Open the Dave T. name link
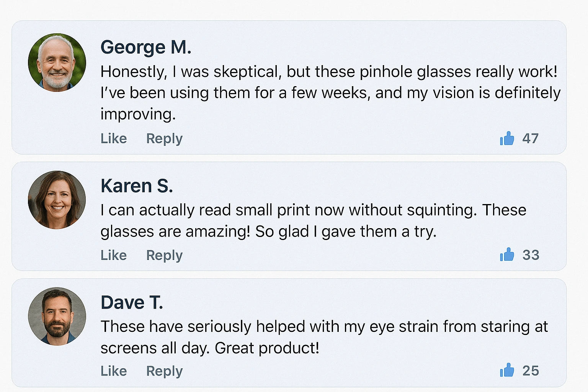 click(x=132, y=302)
